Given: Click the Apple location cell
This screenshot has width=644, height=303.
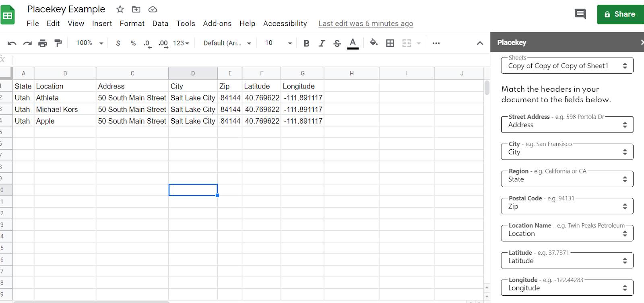Looking at the screenshot, I should (x=65, y=121).
